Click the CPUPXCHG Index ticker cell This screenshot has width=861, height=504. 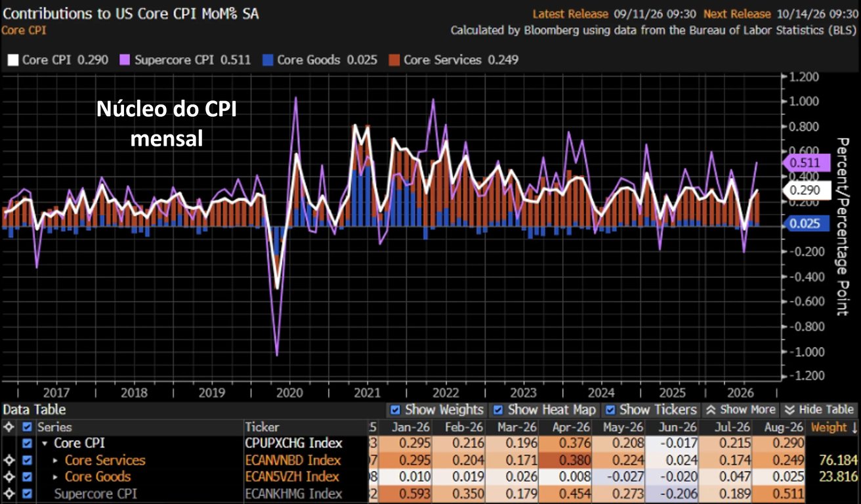tap(293, 444)
